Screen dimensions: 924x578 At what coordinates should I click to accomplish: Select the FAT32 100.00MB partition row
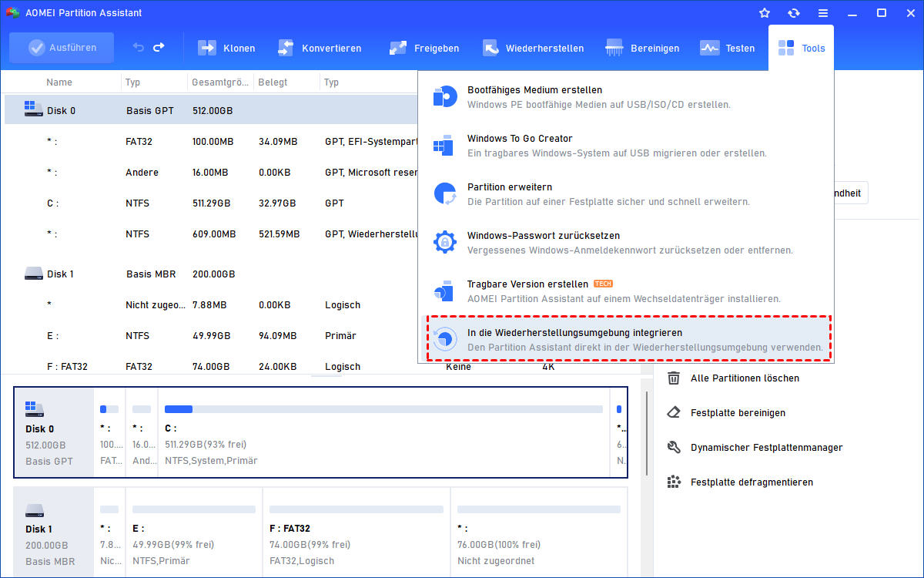(x=211, y=142)
